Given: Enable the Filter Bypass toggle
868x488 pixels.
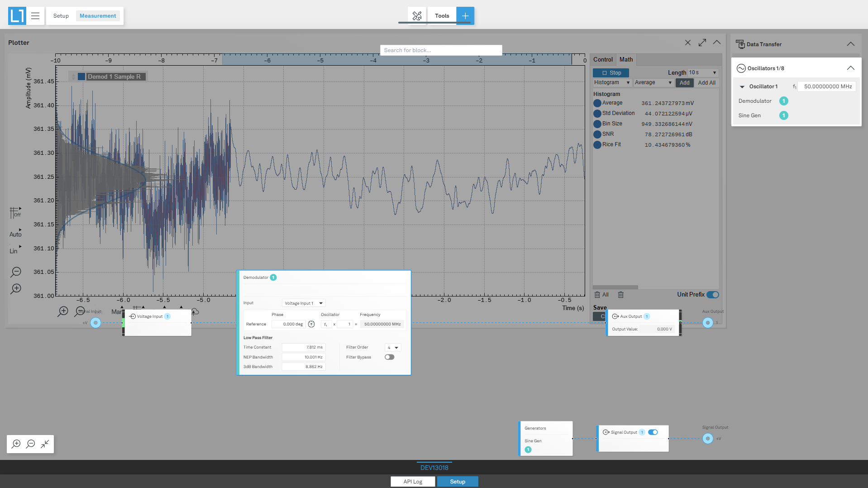Looking at the screenshot, I should pyautogui.click(x=389, y=357).
